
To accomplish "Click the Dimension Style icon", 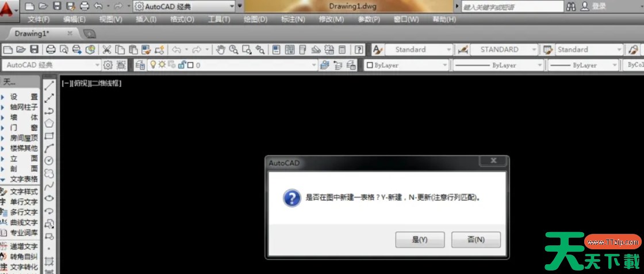I will (x=463, y=49).
